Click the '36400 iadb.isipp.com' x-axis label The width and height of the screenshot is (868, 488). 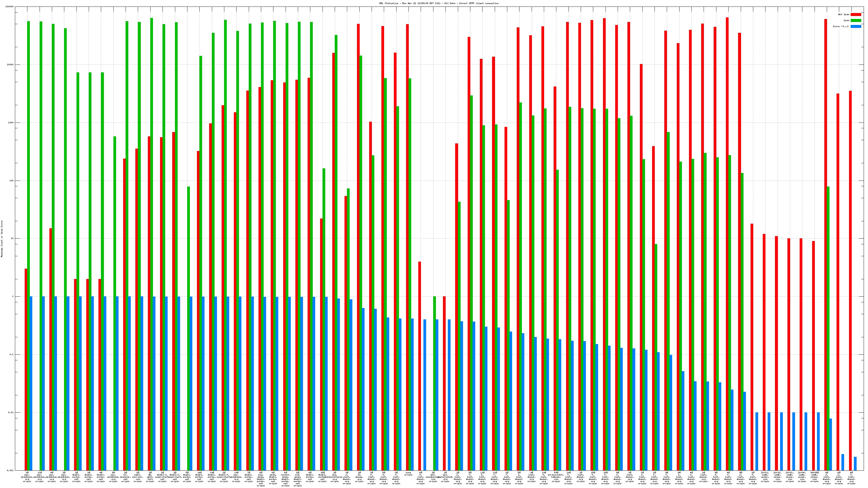pyautogui.click(x=814, y=477)
